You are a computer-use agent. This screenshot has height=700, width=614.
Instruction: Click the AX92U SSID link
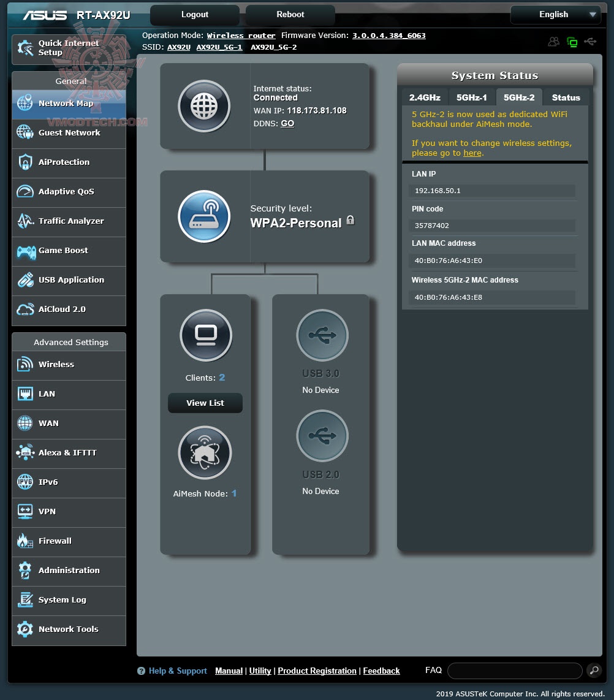tap(179, 47)
